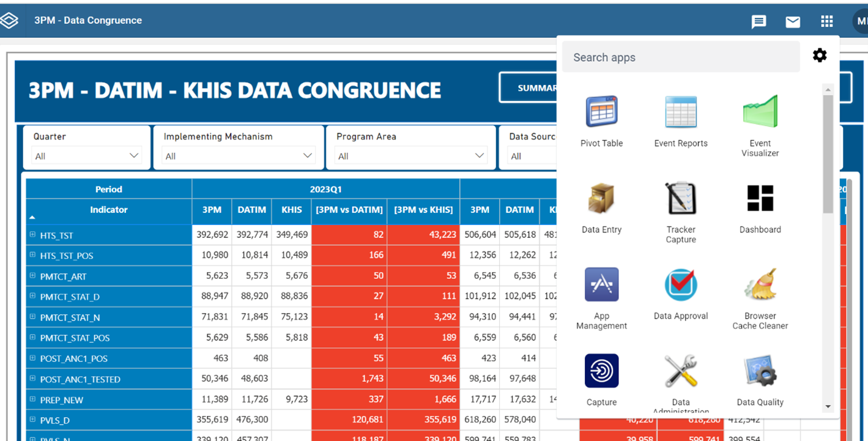Launch the Event Visualizer app
Screen dimensions: 868x441
tap(760, 125)
